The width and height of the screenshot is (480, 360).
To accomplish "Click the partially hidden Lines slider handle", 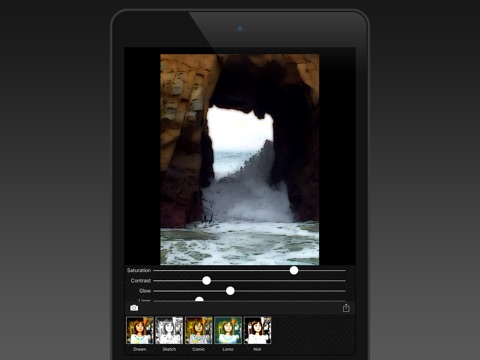I will pyautogui.click(x=199, y=299).
